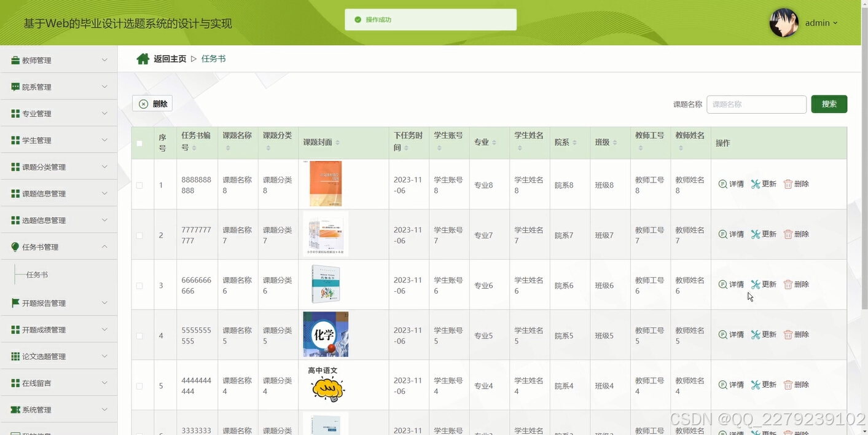This screenshot has height=435, width=868.
Task: Toggle the select-all checkbox in table header
Action: pos(139,143)
